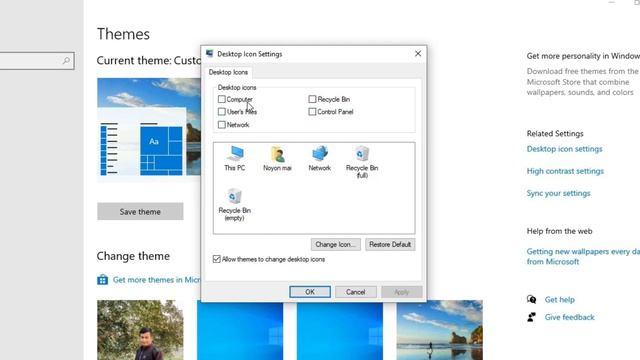This screenshot has width=640, height=360.
Task: Enable the User's Files checkbox
Action: pos(222,112)
